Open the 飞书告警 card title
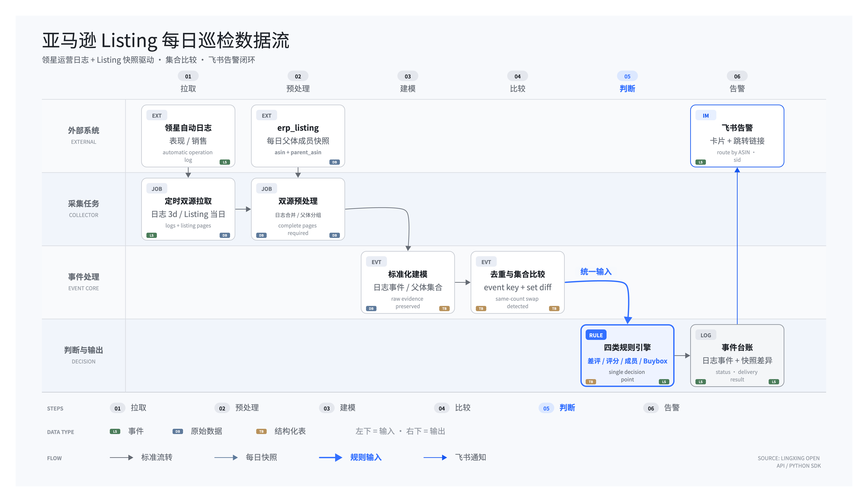Viewport: 868px width, 502px height. tap(737, 128)
